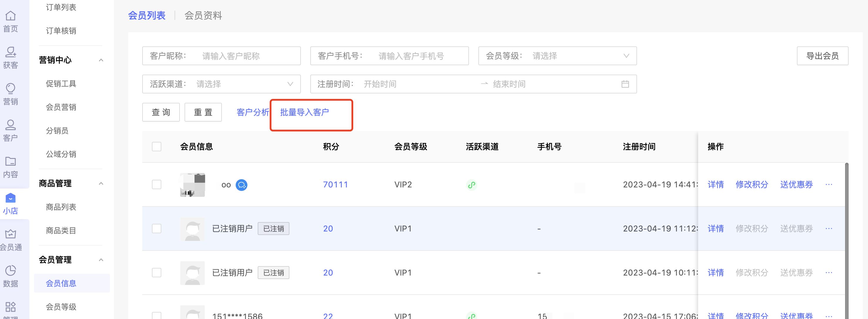Click the 导出会员 export button
868x319 pixels.
click(822, 56)
